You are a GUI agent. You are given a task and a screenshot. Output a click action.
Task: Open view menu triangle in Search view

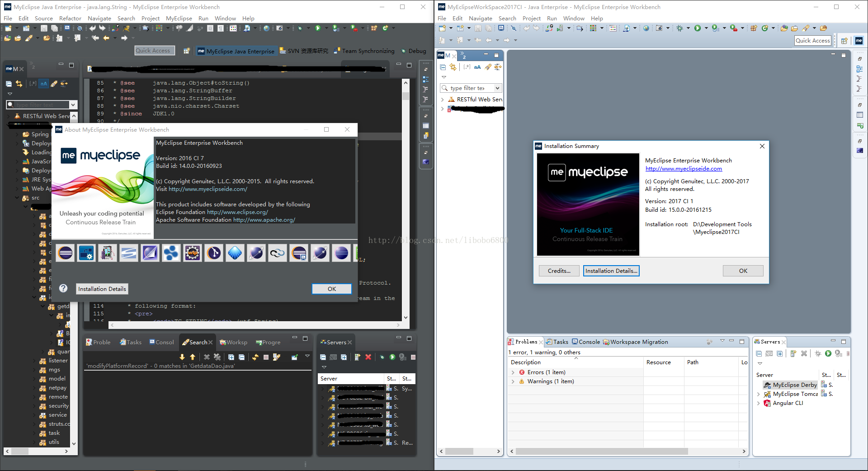click(307, 357)
